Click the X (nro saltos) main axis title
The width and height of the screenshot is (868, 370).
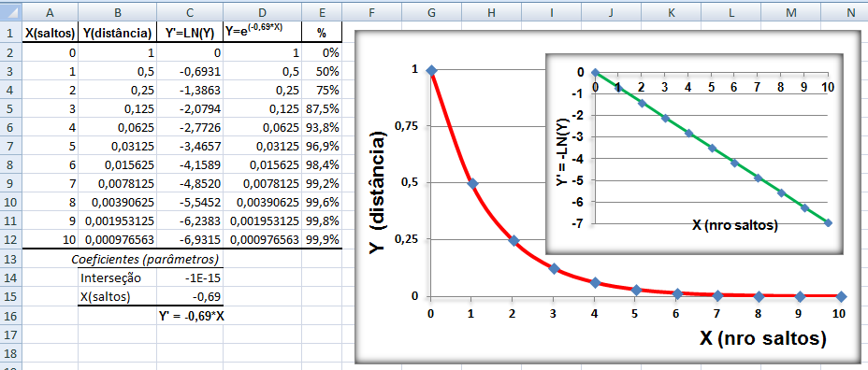point(763,337)
